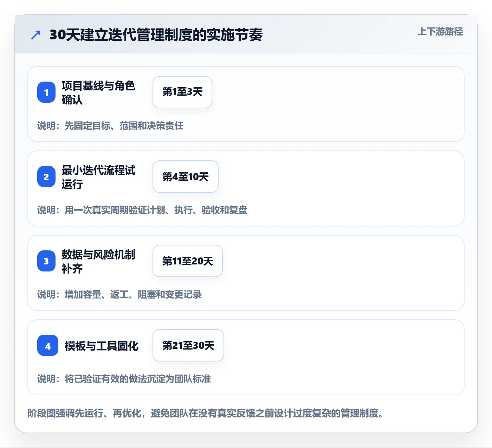Open the 上下游路径 label in the header

[x=440, y=32]
